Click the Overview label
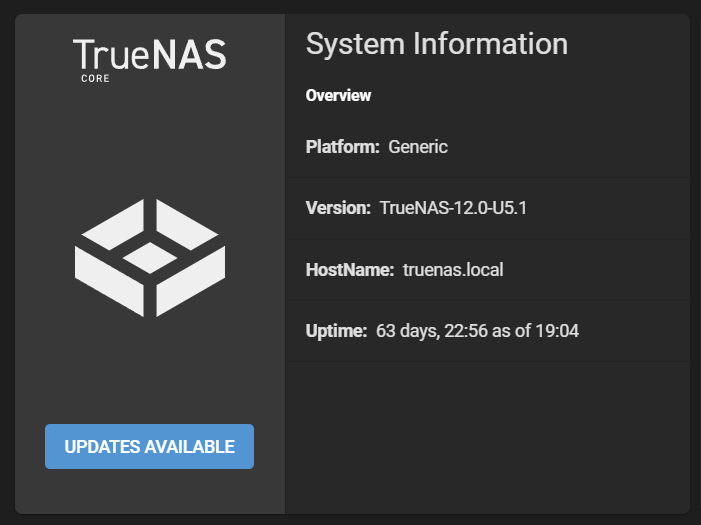Image resolution: width=701 pixels, height=525 pixels. (x=338, y=95)
